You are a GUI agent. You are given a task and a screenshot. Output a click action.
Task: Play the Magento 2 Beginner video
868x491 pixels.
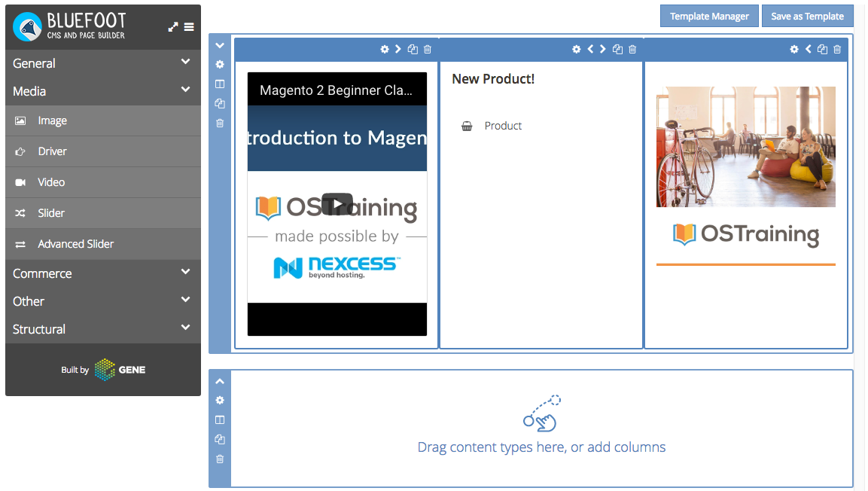click(337, 204)
